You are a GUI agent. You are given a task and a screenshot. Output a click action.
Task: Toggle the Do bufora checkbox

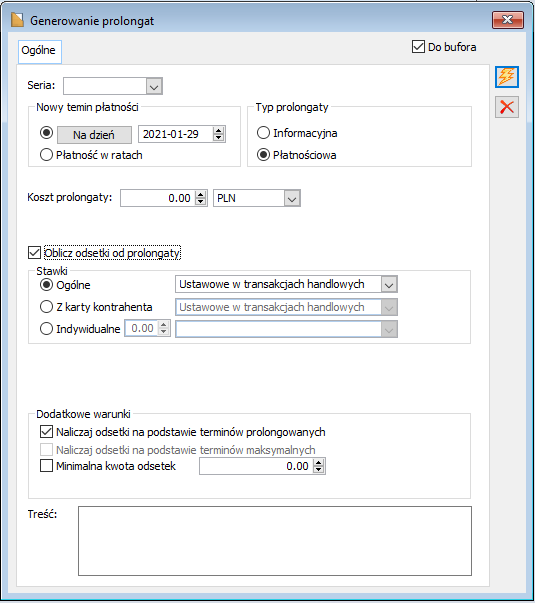[418, 47]
